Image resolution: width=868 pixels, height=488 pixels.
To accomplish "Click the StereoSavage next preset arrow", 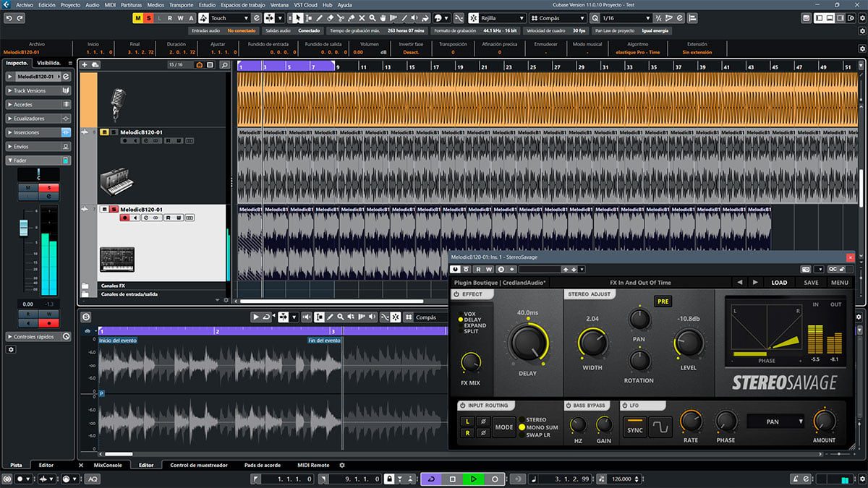I will pyautogui.click(x=755, y=283).
